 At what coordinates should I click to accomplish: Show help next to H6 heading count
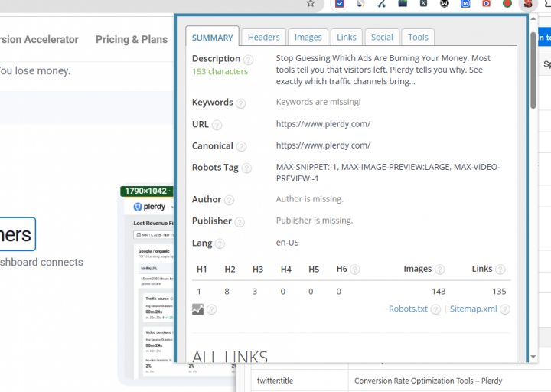click(x=355, y=269)
